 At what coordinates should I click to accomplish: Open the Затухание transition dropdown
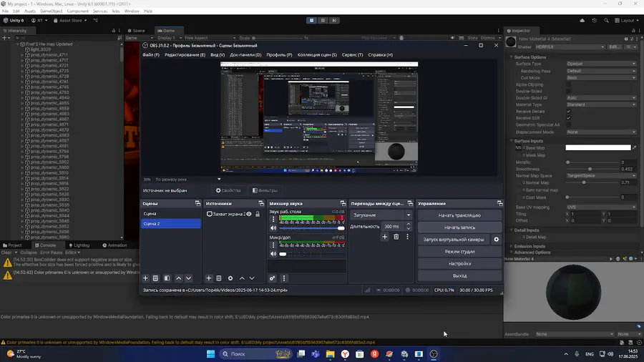382,215
